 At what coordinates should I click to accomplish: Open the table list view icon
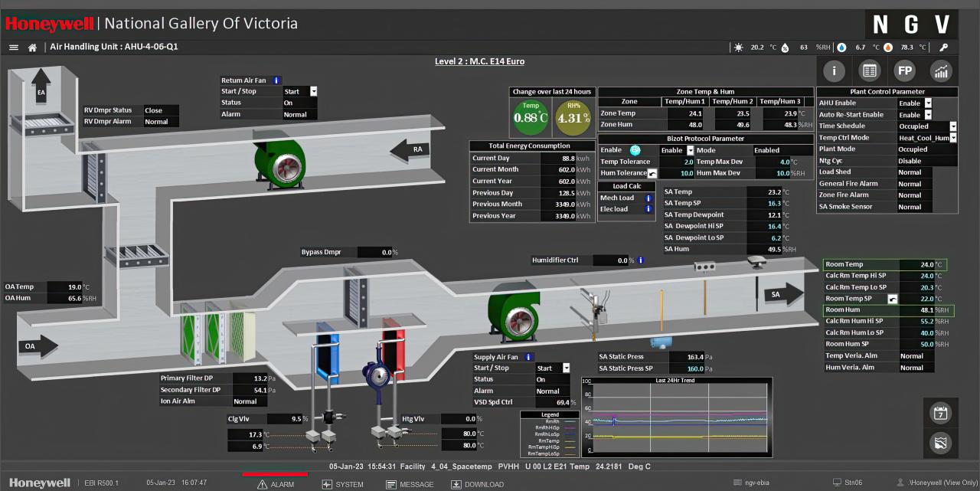[869, 71]
